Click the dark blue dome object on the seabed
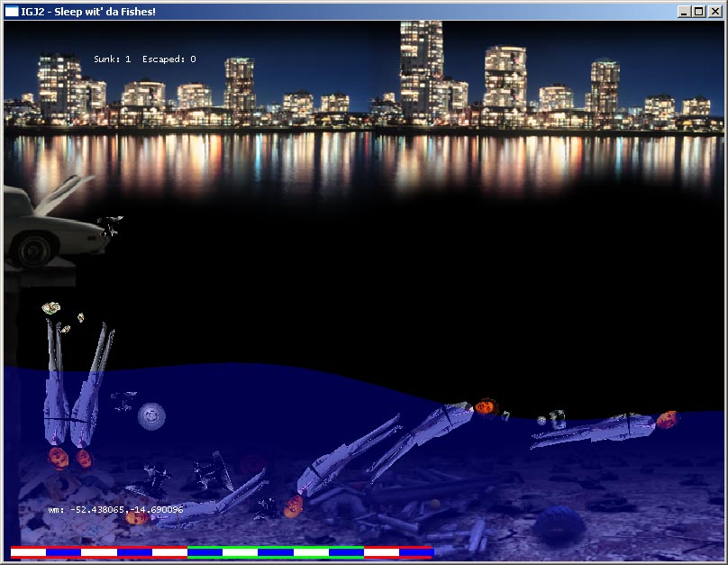 (558, 524)
